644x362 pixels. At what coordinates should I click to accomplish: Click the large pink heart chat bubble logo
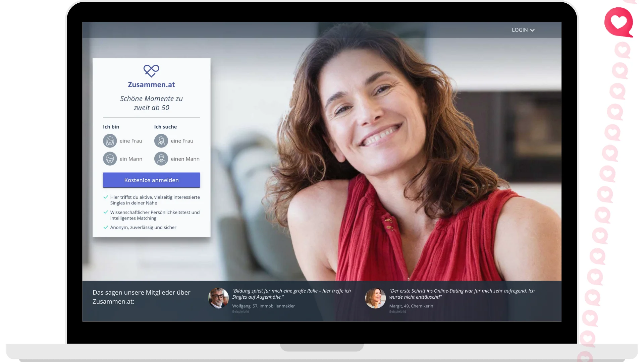point(619,22)
